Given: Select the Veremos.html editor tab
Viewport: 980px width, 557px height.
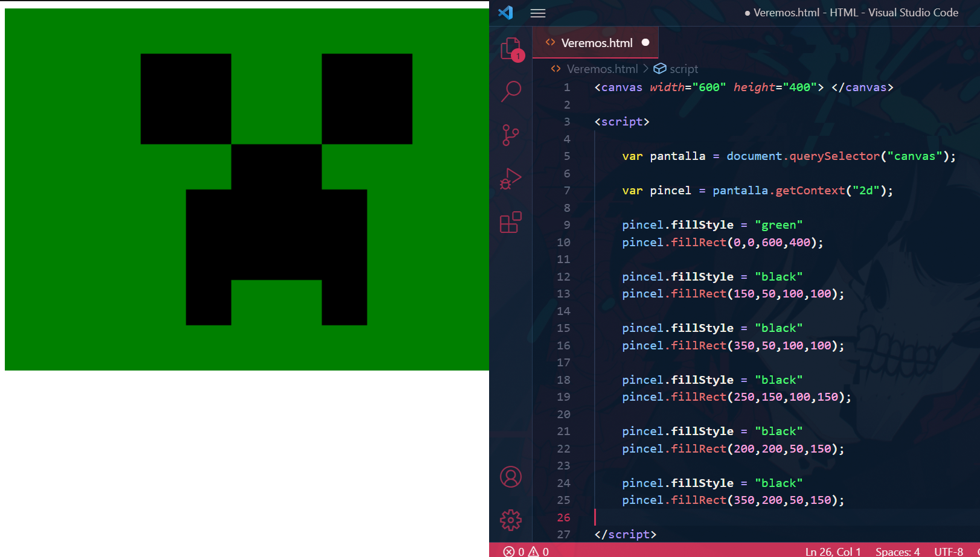Looking at the screenshot, I should (x=595, y=43).
